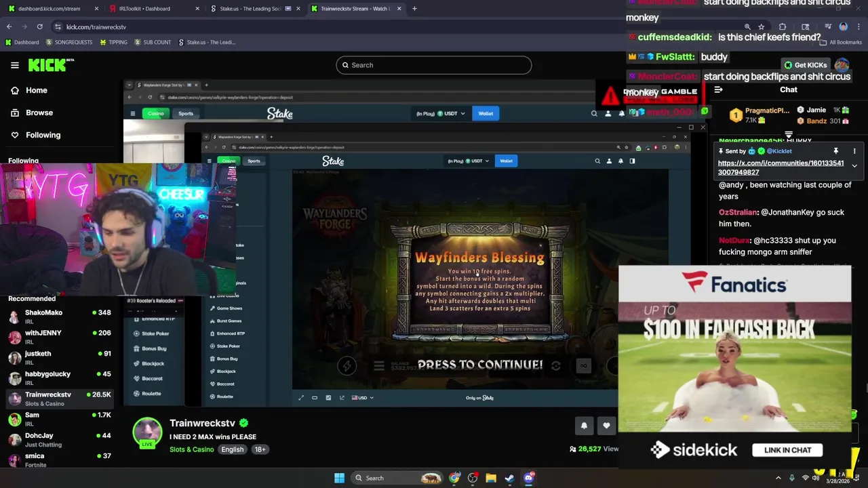This screenshot has width=868, height=488.
Task: Click the lightning turbo icon in slot game
Action: pyautogui.click(x=347, y=365)
